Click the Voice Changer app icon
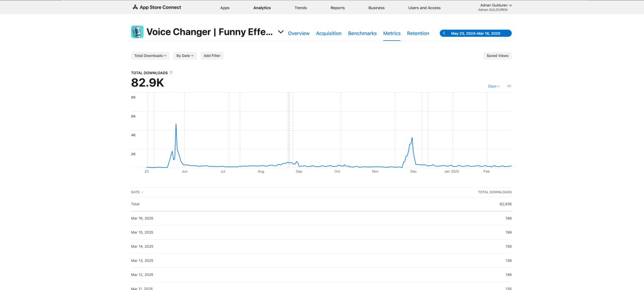Screen dimensions: 644x290 tap(137, 32)
